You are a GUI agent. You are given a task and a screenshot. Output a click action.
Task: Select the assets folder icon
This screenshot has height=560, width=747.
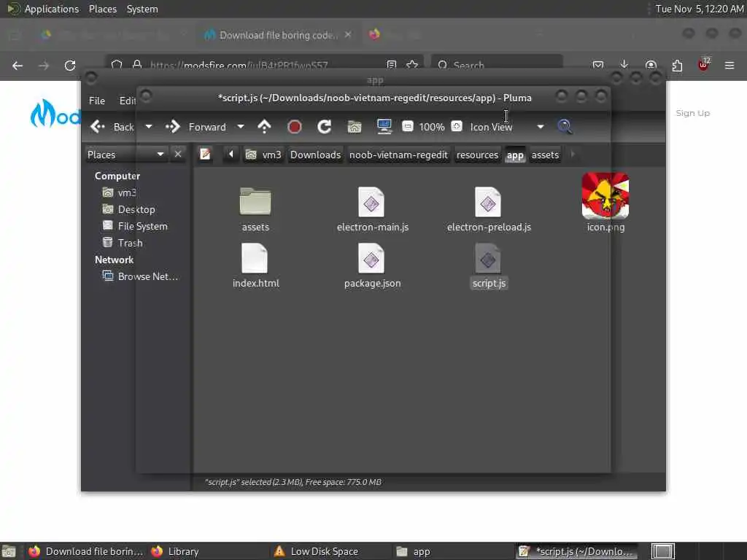[x=255, y=201]
